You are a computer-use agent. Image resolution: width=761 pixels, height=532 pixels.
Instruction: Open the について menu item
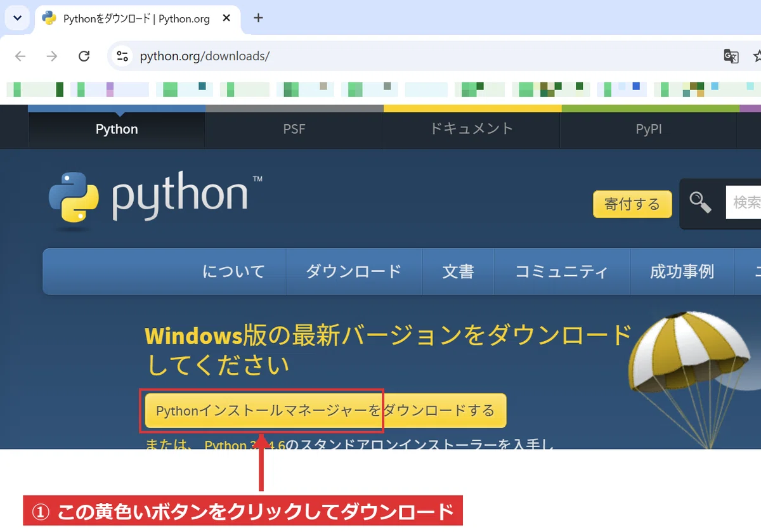pos(233,271)
